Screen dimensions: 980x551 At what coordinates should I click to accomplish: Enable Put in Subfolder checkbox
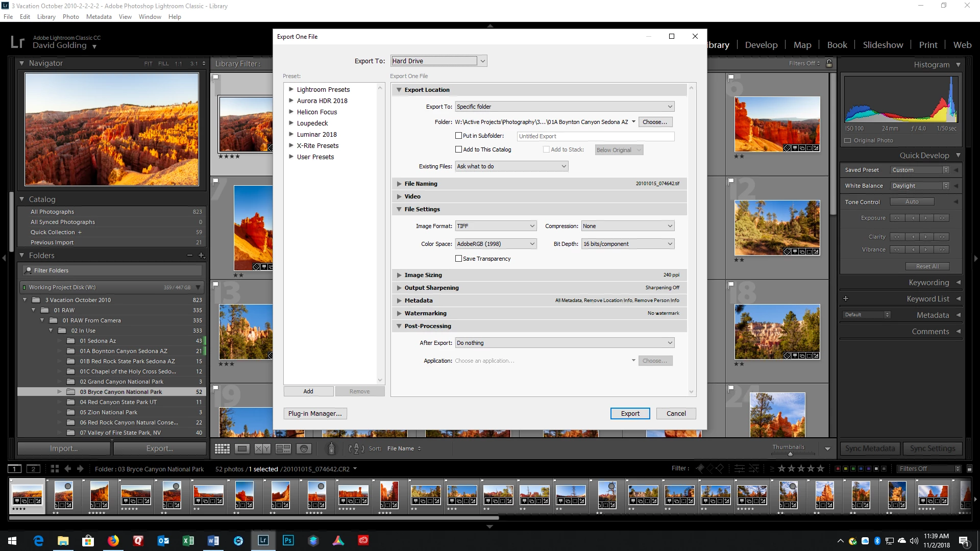(458, 136)
